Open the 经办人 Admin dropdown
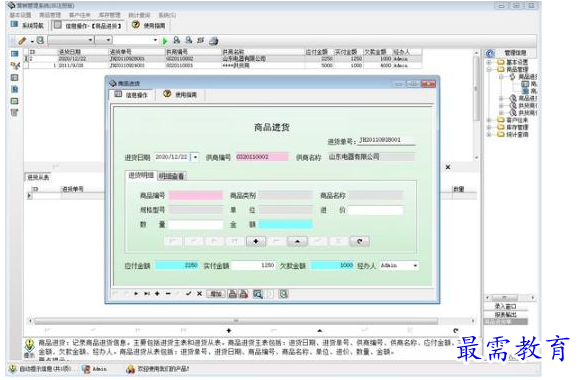The image size is (578, 380). pos(415,265)
